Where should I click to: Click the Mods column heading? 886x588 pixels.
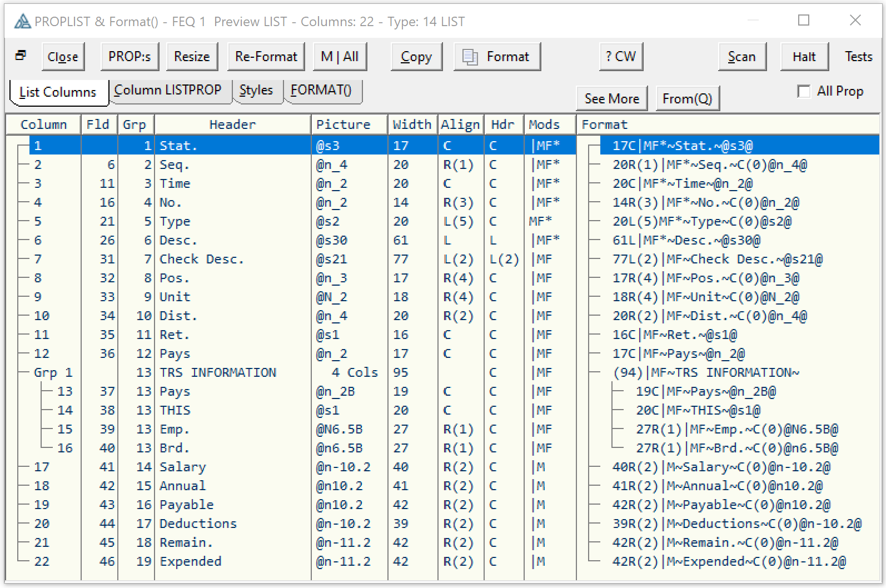(x=550, y=124)
